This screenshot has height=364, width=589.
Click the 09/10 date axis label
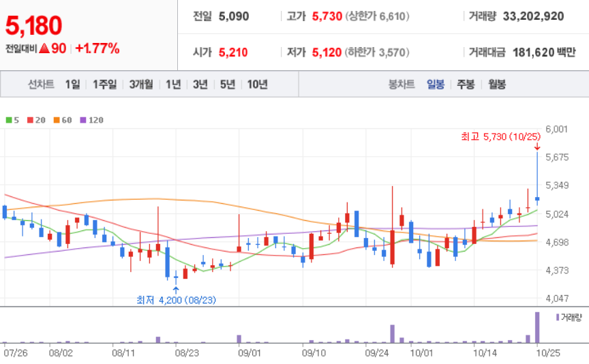point(314,354)
